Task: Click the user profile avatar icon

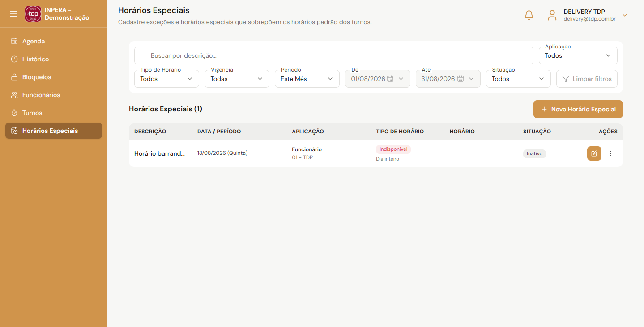Action: pyautogui.click(x=552, y=15)
